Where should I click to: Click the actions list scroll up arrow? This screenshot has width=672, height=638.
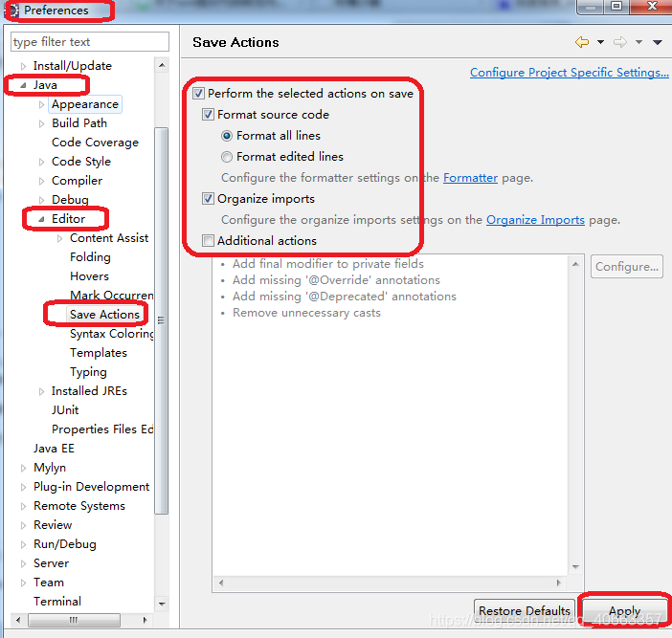tap(575, 264)
